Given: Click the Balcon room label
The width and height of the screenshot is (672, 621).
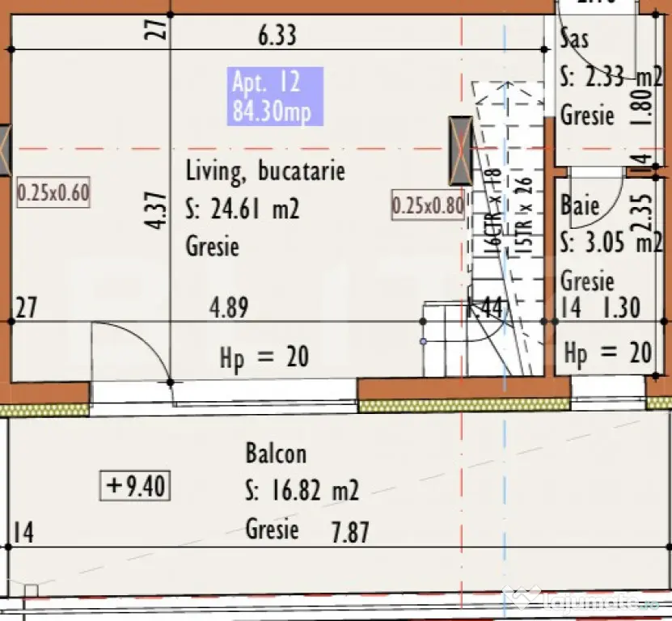Looking at the screenshot, I should click(x=276, y=453).
